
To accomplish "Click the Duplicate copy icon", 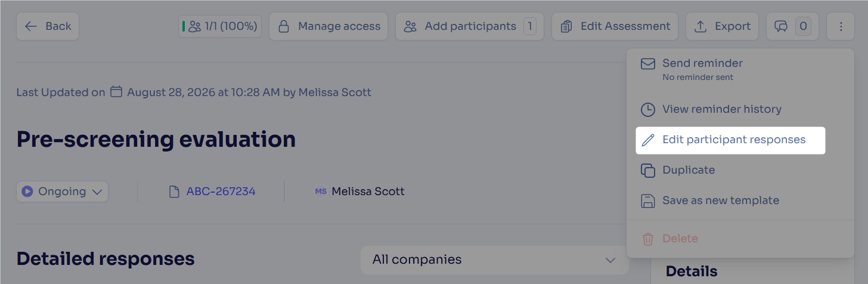I will tap(648, 170).
